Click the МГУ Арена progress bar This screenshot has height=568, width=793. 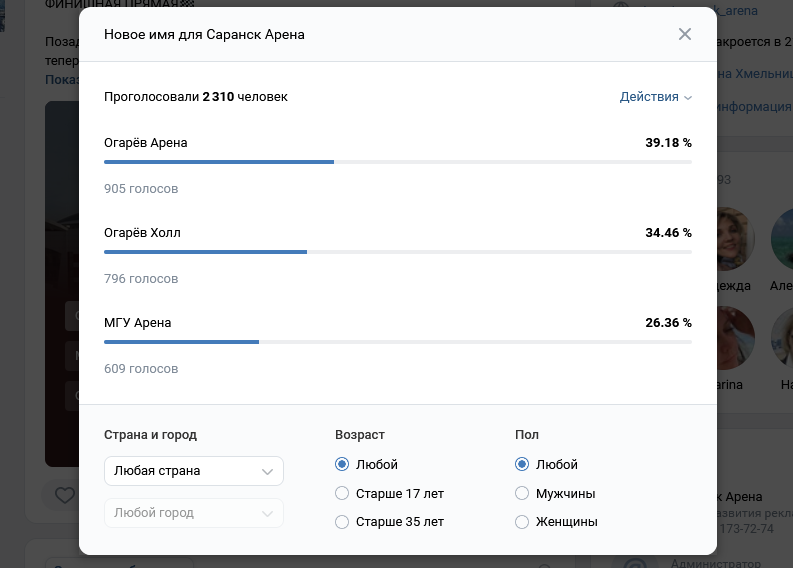pos(398,342)
